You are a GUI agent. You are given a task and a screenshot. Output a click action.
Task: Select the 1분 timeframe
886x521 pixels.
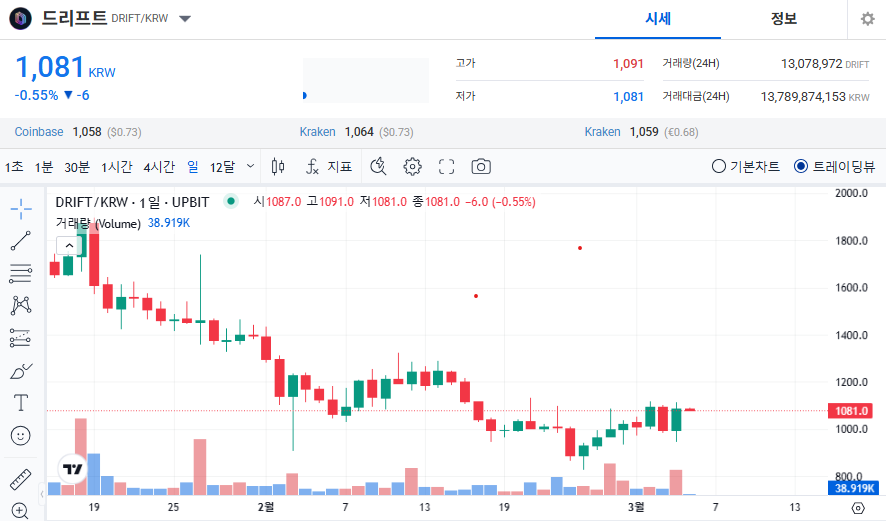(44, 167)
